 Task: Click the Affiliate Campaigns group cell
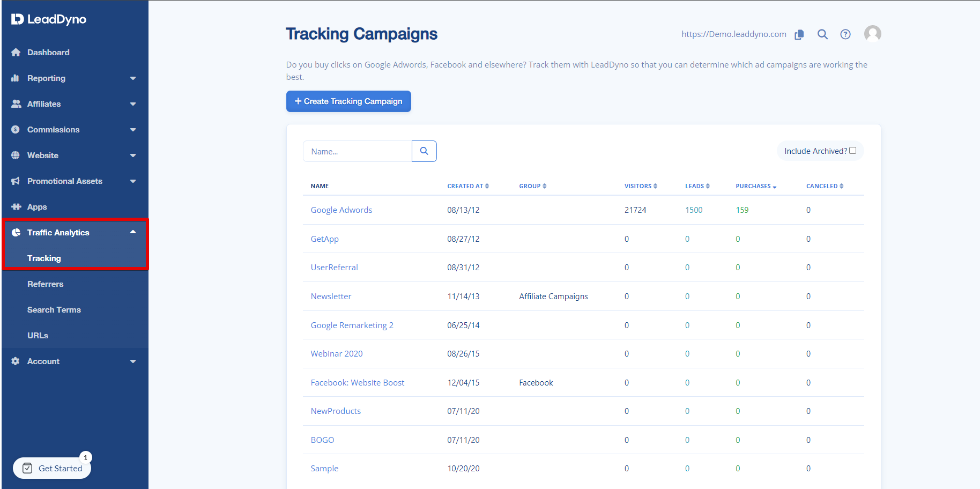554,297
